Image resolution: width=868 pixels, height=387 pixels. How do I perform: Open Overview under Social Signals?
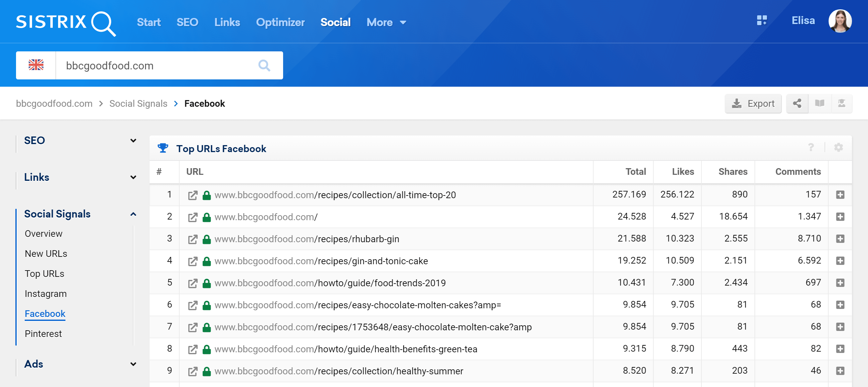[x=43, y=234]
